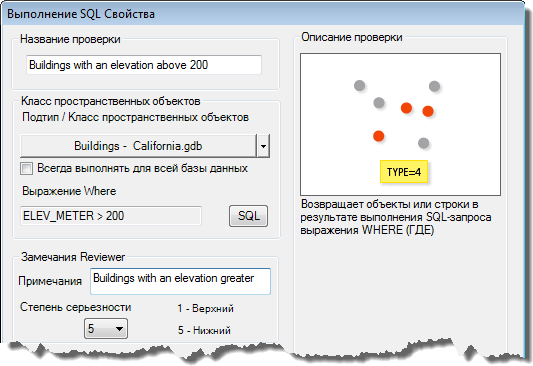Image resolution: width=533 pixels, height=366 pixels.
Task: Expand the dropdown arrow beside Buildings - California.gdb
Action: 263,146
